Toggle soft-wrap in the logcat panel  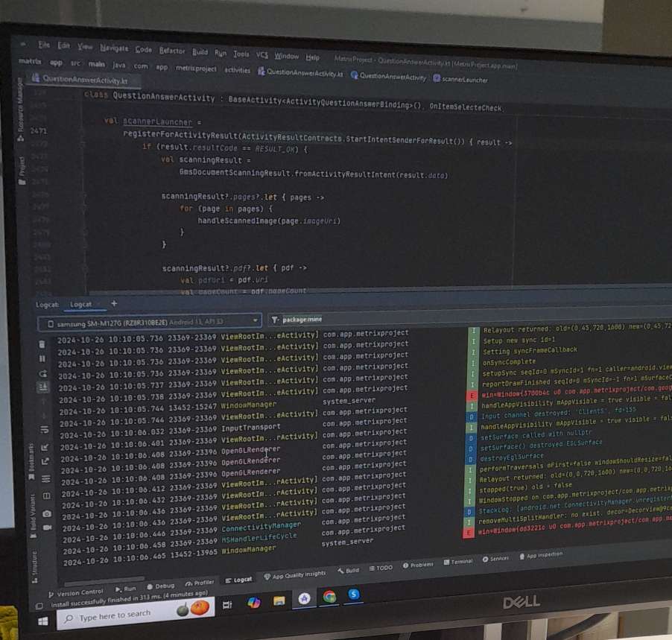(45, 430)
